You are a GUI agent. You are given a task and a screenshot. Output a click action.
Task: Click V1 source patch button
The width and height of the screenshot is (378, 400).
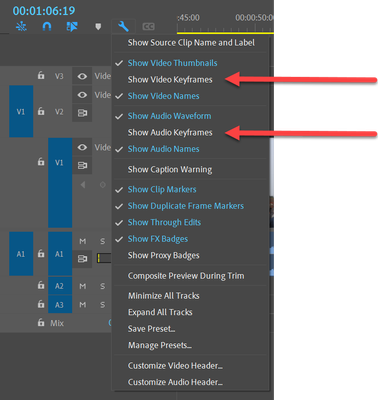point(21,111)
